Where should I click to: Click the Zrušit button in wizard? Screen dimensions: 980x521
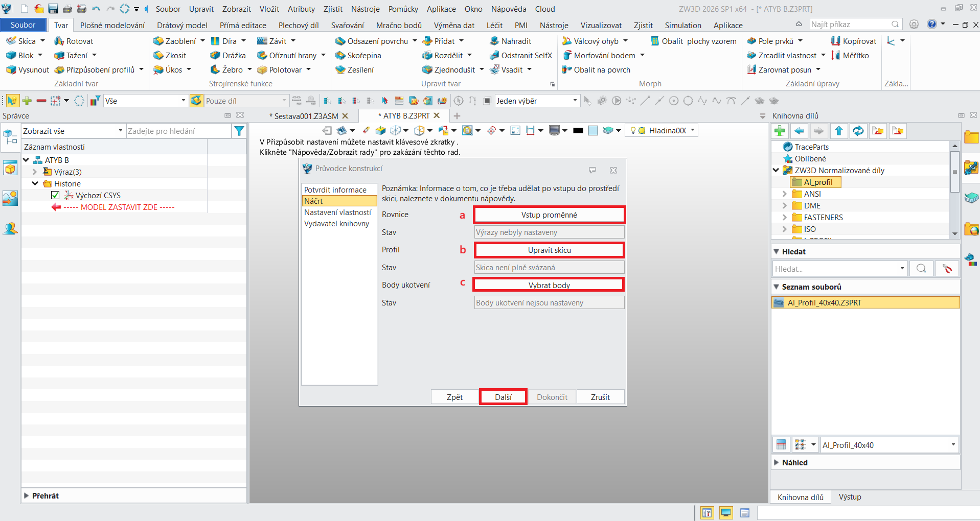600,397
